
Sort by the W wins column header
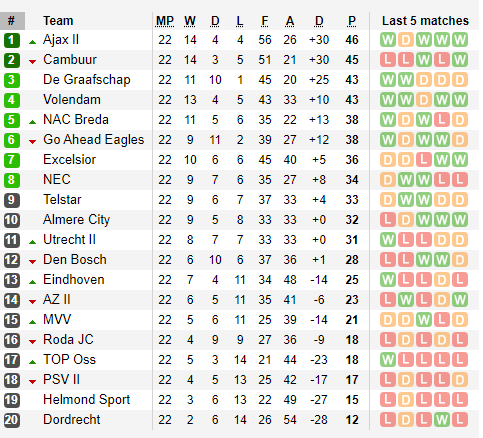click(190, 21)
